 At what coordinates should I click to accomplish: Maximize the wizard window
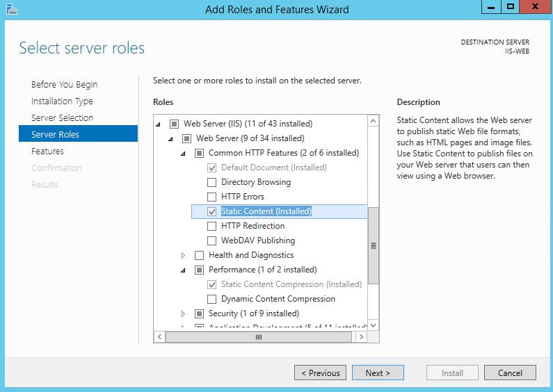point(510,7)
